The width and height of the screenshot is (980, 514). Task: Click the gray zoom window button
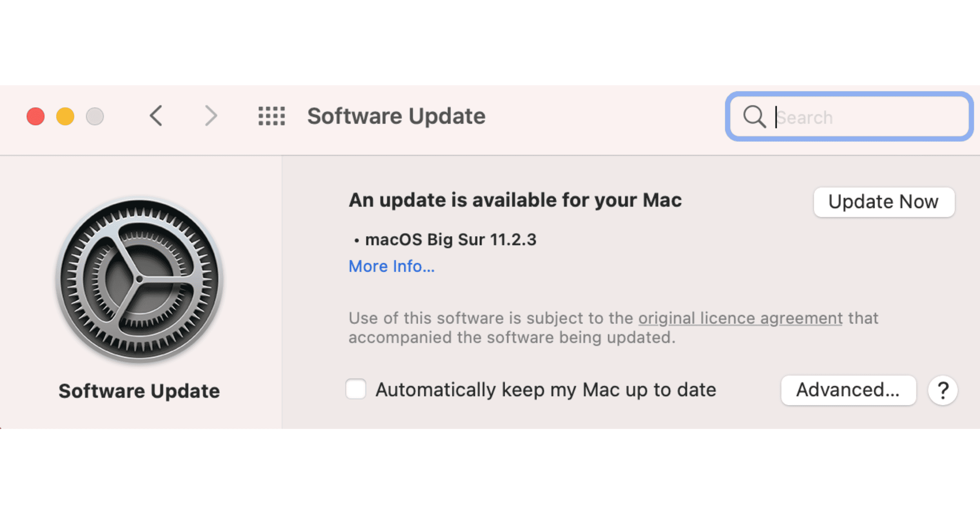(x=95, y=117)
